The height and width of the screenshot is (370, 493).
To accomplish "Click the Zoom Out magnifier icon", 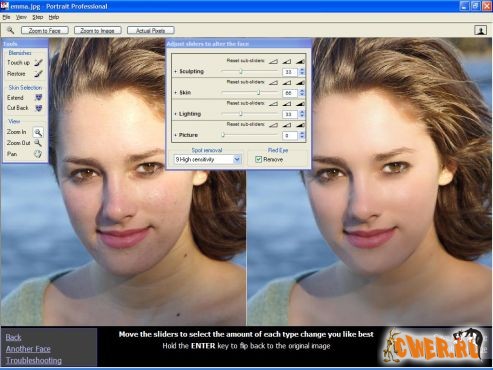I will pos(38,143).
